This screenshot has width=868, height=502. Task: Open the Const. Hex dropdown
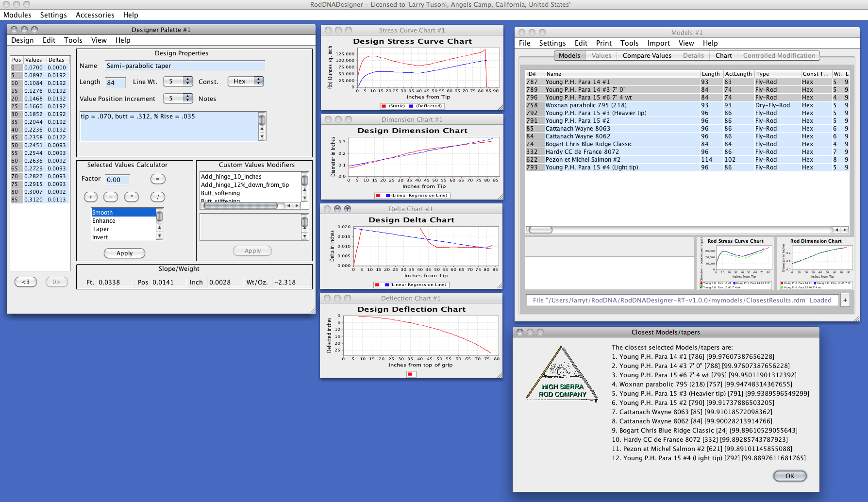tap(246, 82)
